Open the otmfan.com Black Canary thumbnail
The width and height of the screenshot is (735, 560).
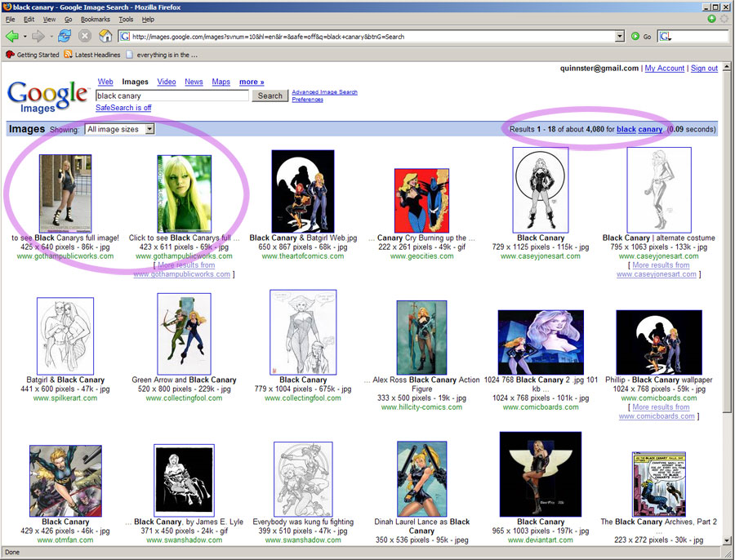[x=65, y=481]
